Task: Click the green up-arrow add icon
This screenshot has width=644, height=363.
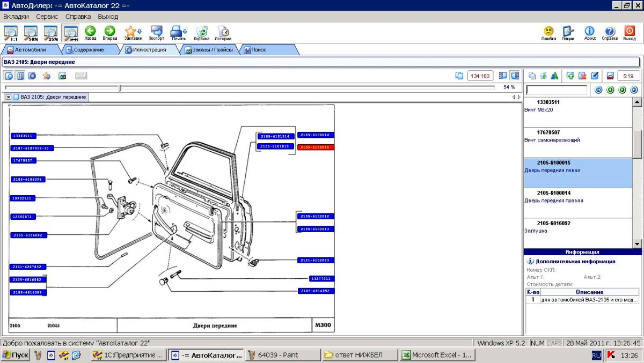Action: pos(570,76)
